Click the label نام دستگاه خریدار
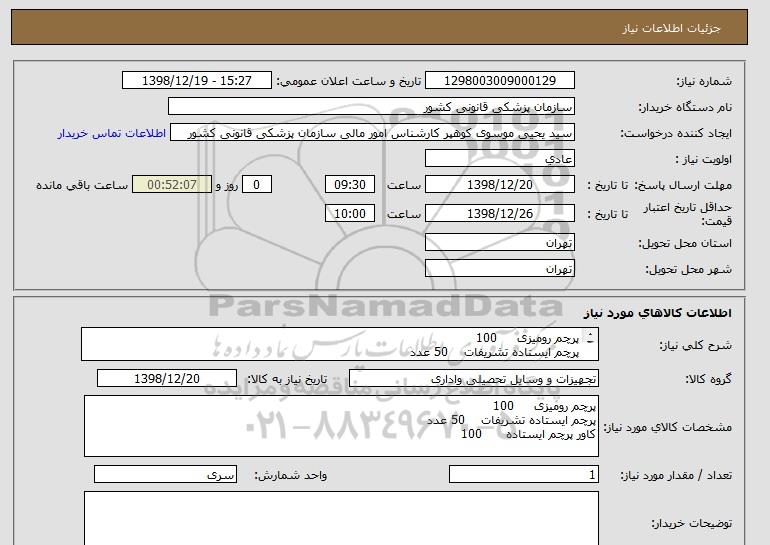 coord(685,107)
